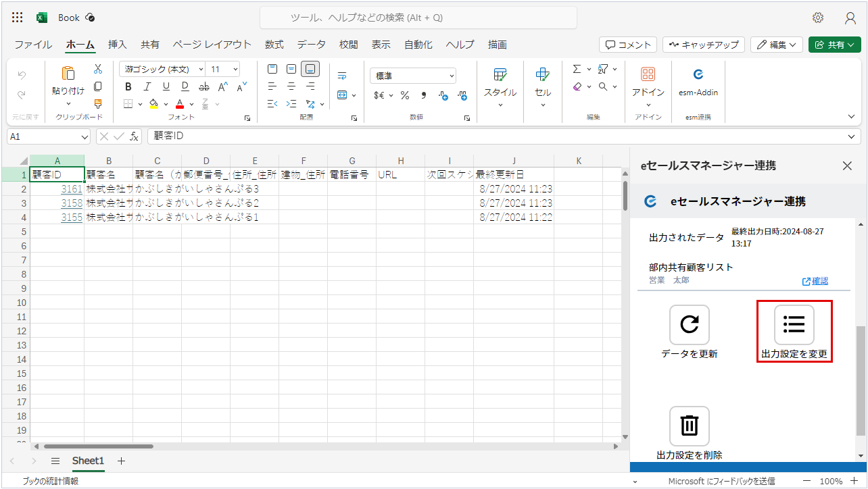The image size is (868, 489).
Task: Open the account profile icon
Action: coord(850,18)
